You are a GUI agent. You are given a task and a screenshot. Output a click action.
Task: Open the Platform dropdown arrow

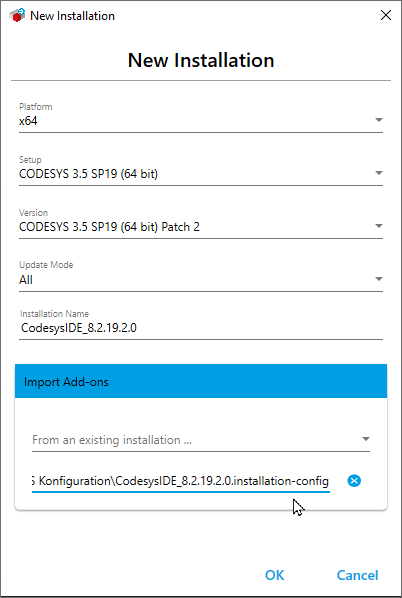[x=378, y=120]
